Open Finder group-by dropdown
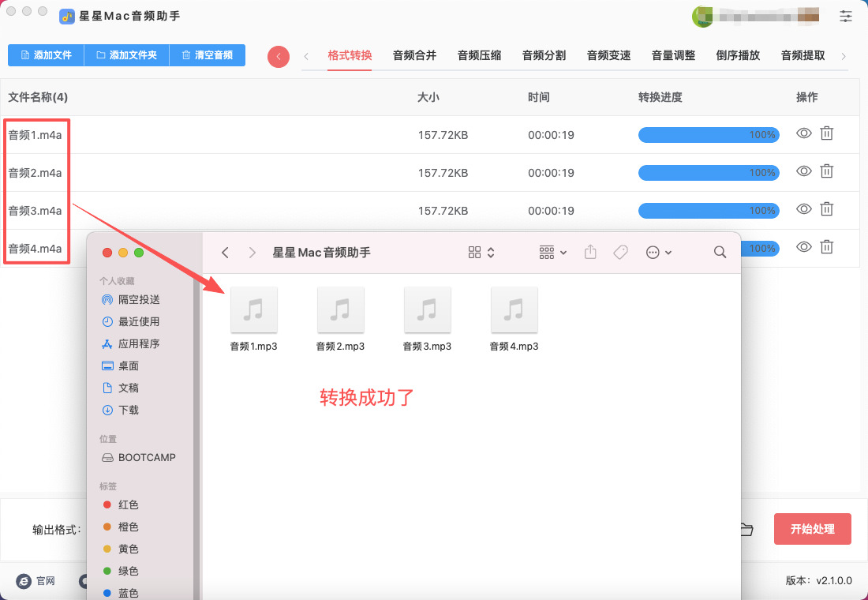The height and width of the screenshot is (600, 868). 552,253
